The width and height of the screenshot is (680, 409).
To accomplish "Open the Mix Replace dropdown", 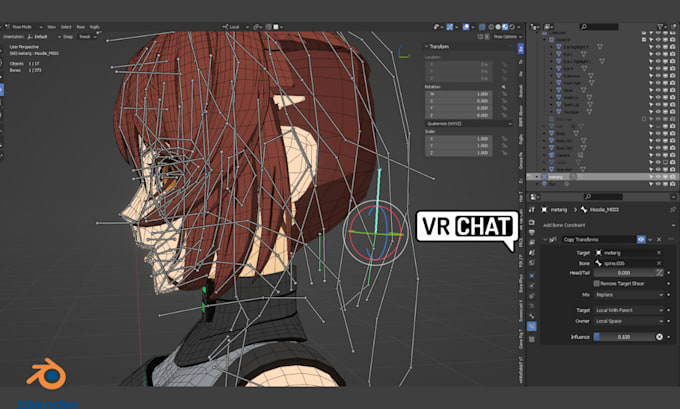I will pyautogui.click(x=628, y=294).
